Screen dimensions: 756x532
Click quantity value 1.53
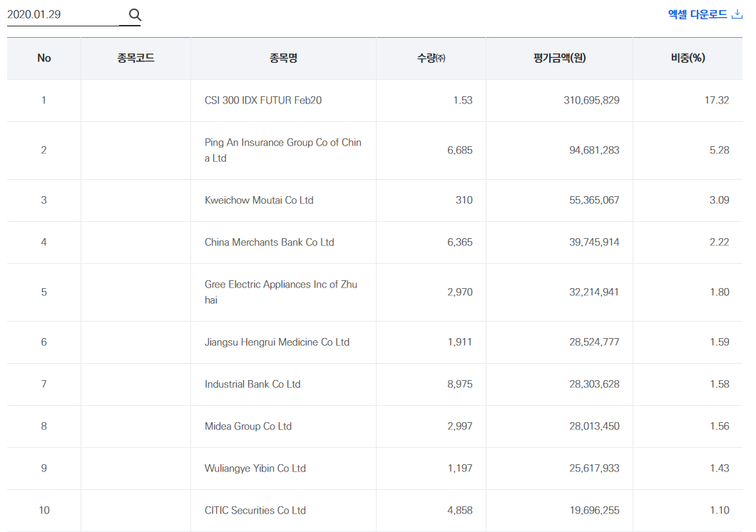(463, 101)
